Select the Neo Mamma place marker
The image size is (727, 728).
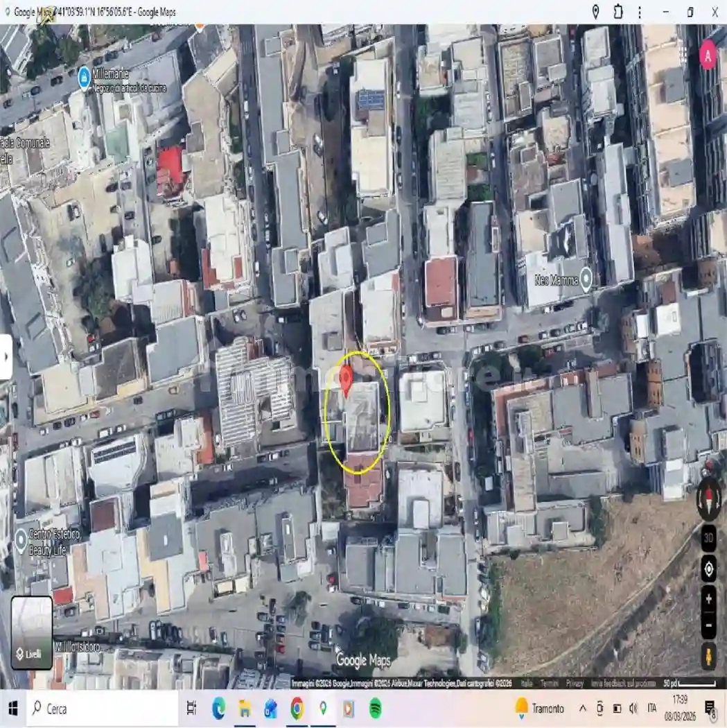point(586,279)
